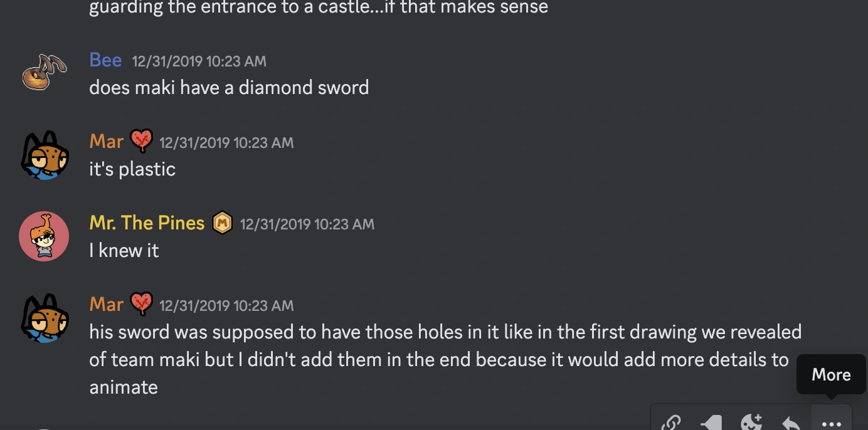The image size is (868, 430).
Task: Click the timestamp on Mr. The Pines' message
Action: [307, 224]
